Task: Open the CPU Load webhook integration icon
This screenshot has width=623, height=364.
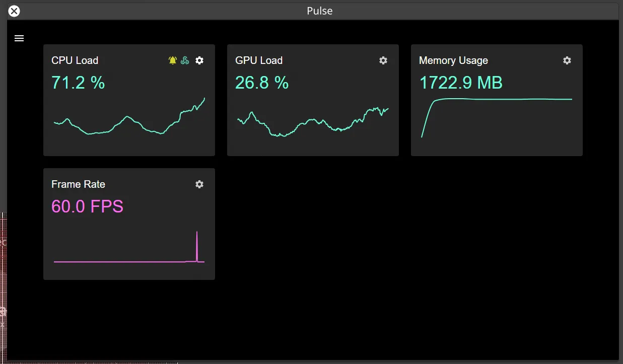Action: click(x=185, y=60)
